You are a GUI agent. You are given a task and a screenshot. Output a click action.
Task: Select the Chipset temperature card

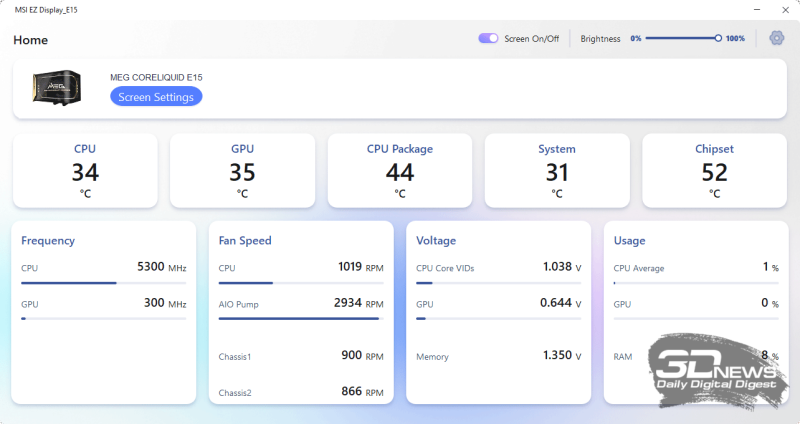click(x=714, y=171)
